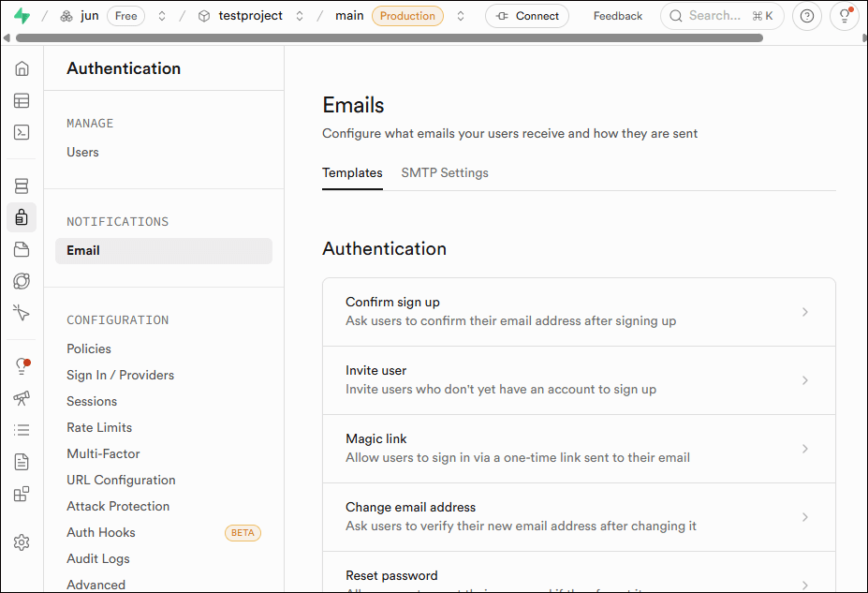Click the horizontal scrollbar at top
Screen dimensions: 868x593
tap(389, 38)
